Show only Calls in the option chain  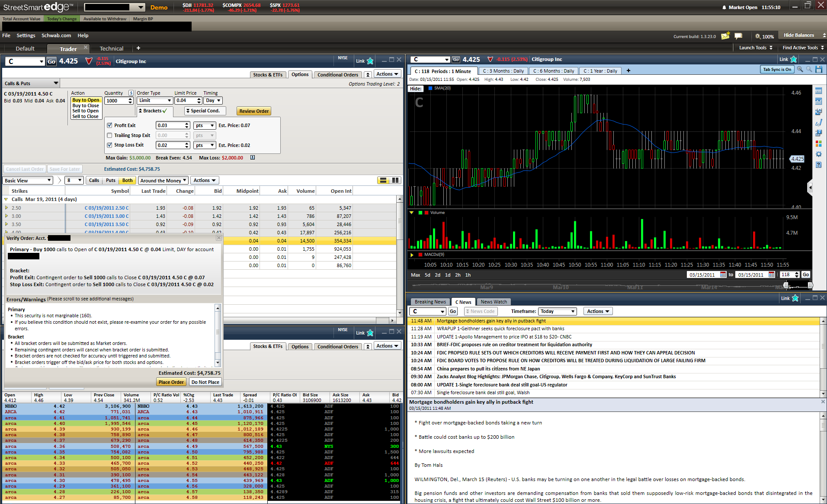(94, 180)
